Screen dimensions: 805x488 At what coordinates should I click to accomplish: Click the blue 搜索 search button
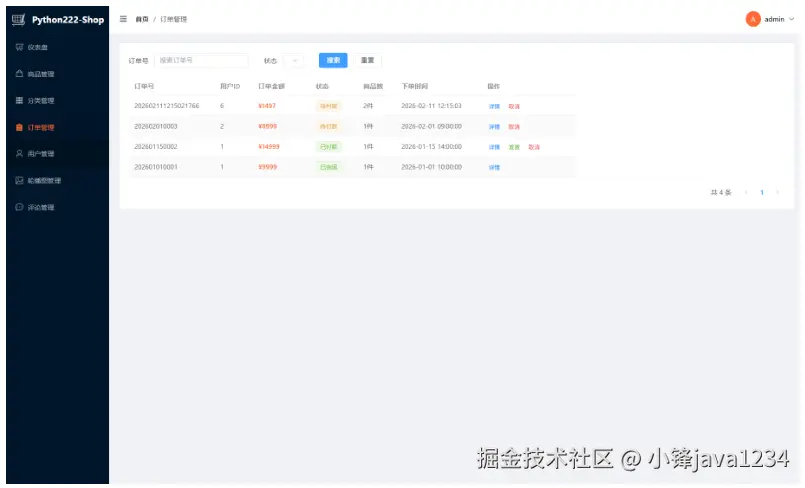(333, 61)
